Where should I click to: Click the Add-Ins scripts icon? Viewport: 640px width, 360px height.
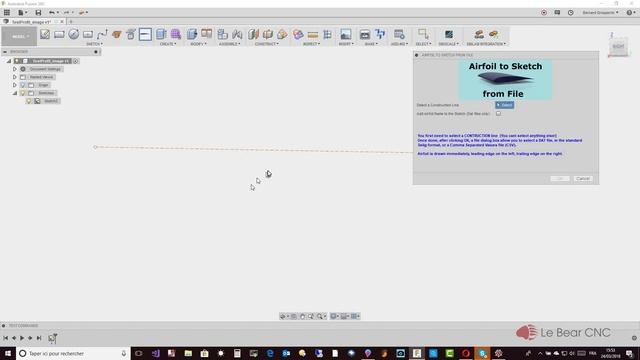point(399,34)
